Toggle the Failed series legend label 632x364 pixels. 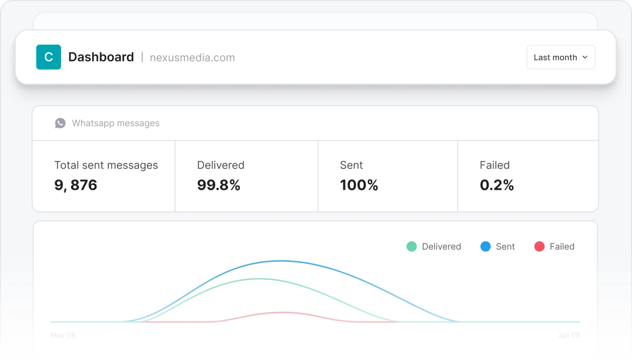(562, 246)
